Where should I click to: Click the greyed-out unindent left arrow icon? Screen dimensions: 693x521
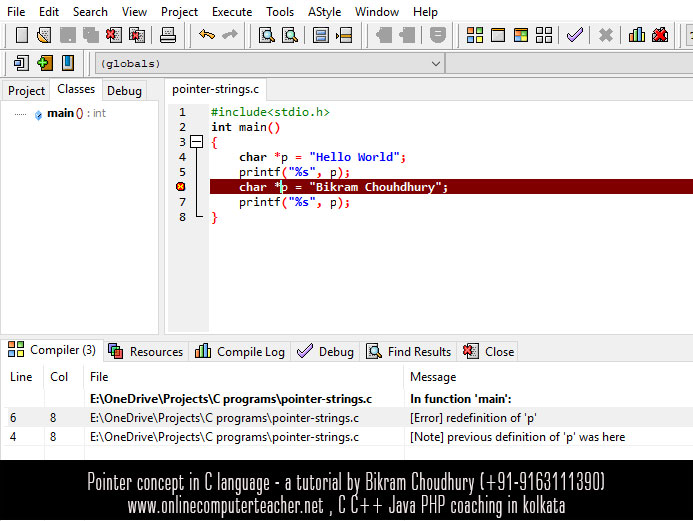coord(384,35)
